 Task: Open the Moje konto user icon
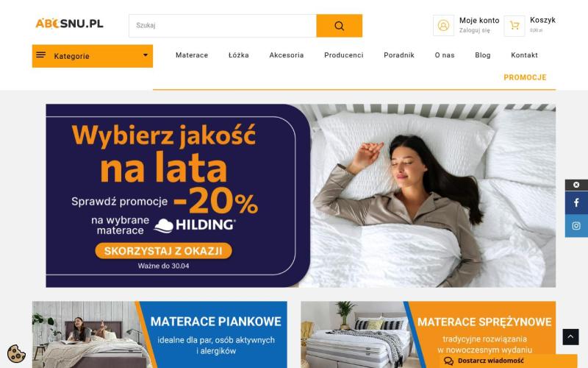(x=443, y=26)
